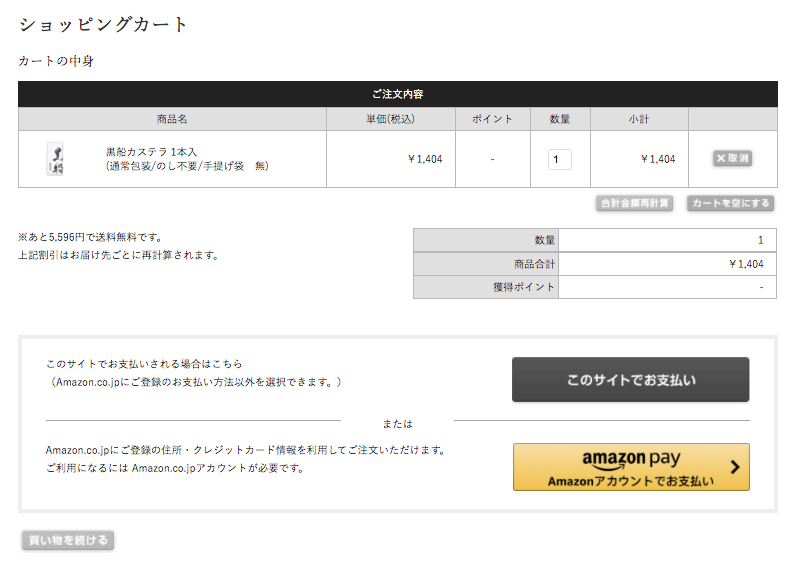Screen dimensions: 800x580
Task: Click the 黒船カステラ product thumbnail image
Action: (x=55, y=159)
